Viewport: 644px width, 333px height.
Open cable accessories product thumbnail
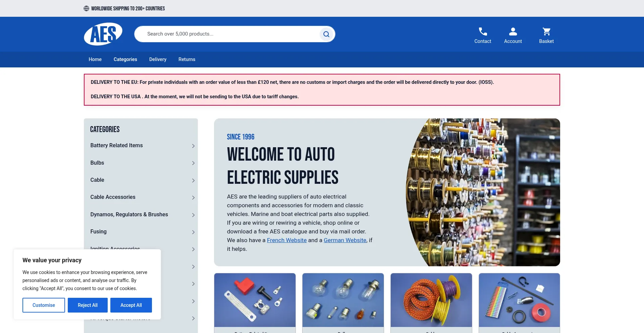(x=519, y=300)
